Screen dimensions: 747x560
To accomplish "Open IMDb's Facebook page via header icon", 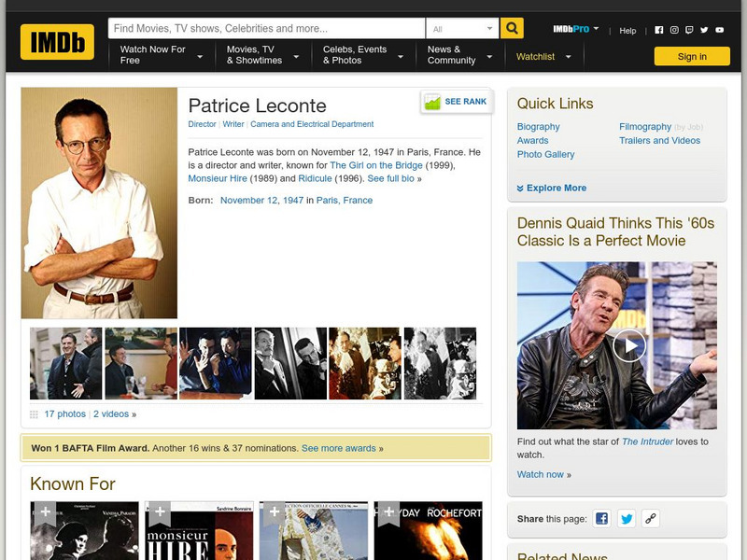I will coord(659,29).
